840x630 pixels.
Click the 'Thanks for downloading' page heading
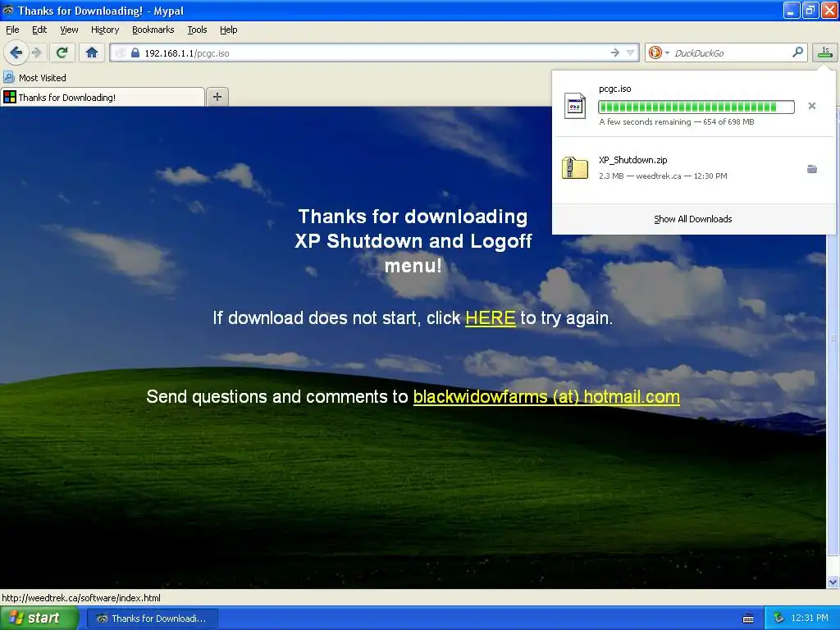tap(413, 241)
